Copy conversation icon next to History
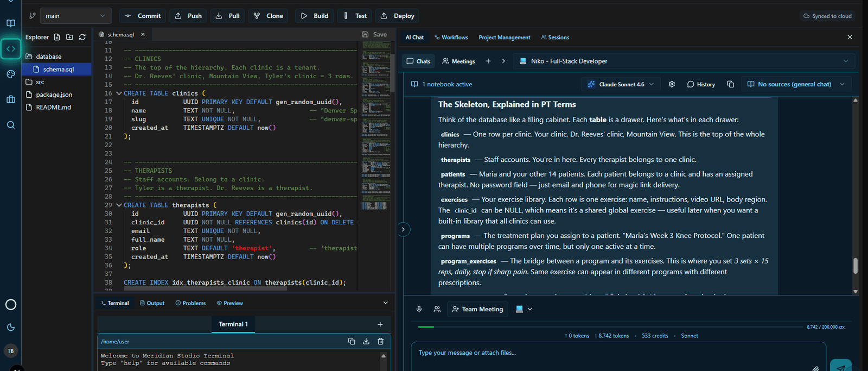Screen dimensions: 868x371 730,84
